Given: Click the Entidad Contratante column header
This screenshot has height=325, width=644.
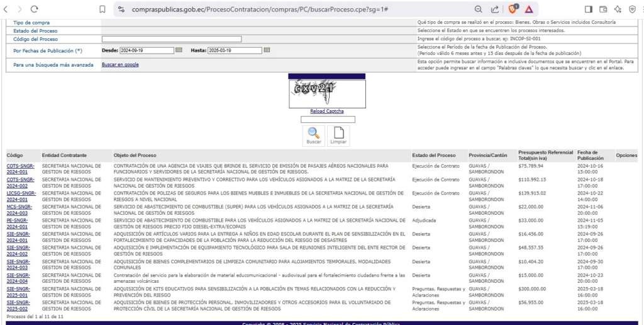Looking at the screenshot, I should 64,156.
